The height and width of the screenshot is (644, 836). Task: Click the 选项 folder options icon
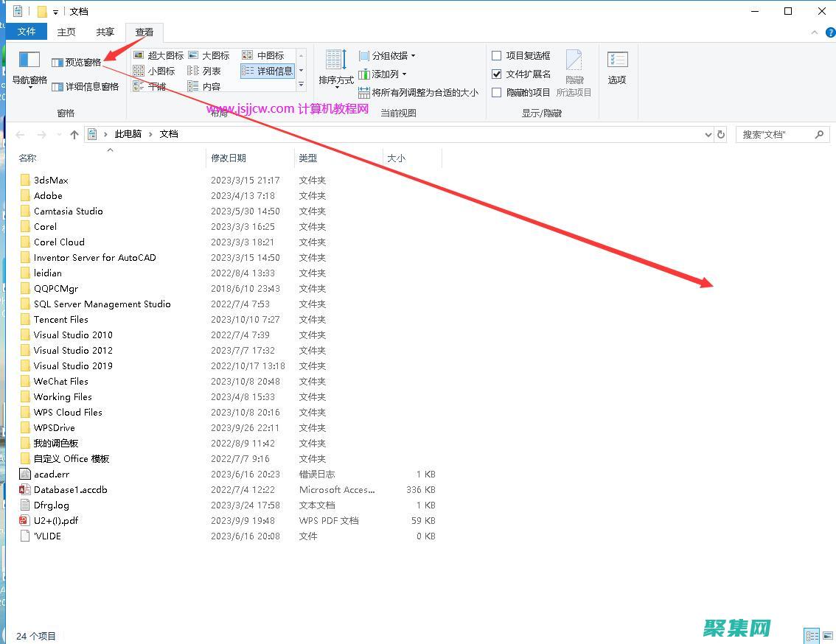pos(617,68)
